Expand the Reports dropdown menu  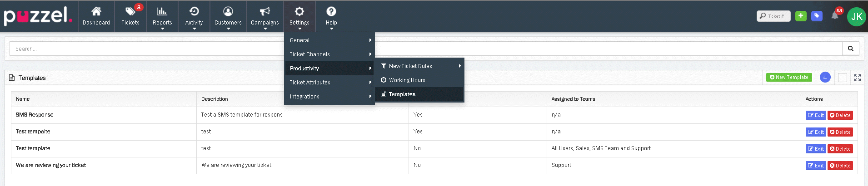click(162, 16)
